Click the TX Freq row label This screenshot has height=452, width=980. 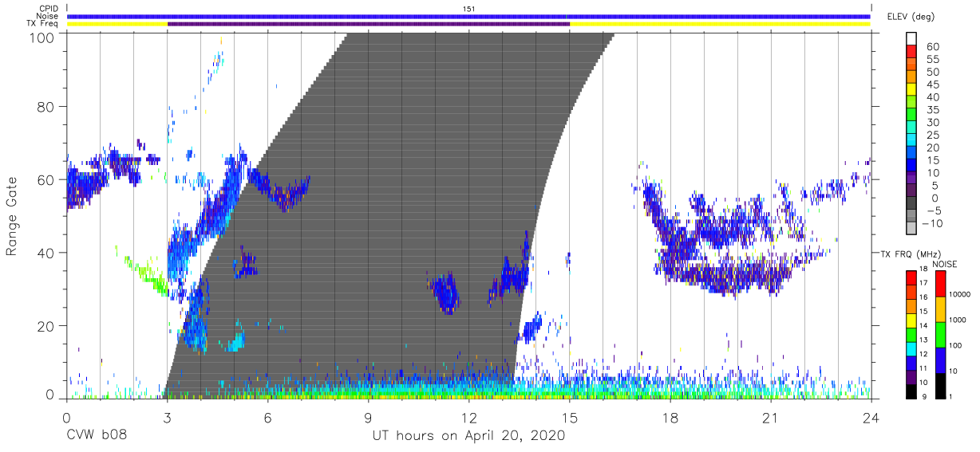43,24
